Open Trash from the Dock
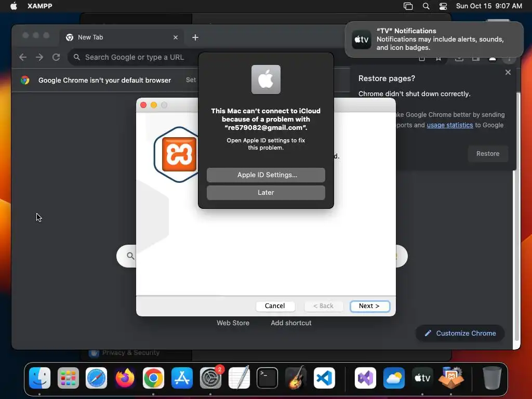532x399 pixels. pos(491,378)
